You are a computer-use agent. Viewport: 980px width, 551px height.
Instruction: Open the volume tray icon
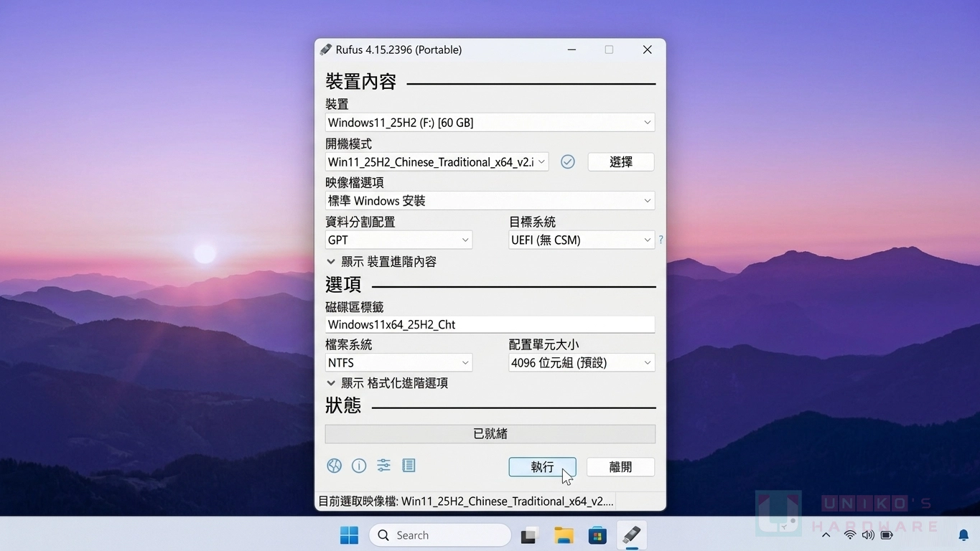tap(868, 535)
